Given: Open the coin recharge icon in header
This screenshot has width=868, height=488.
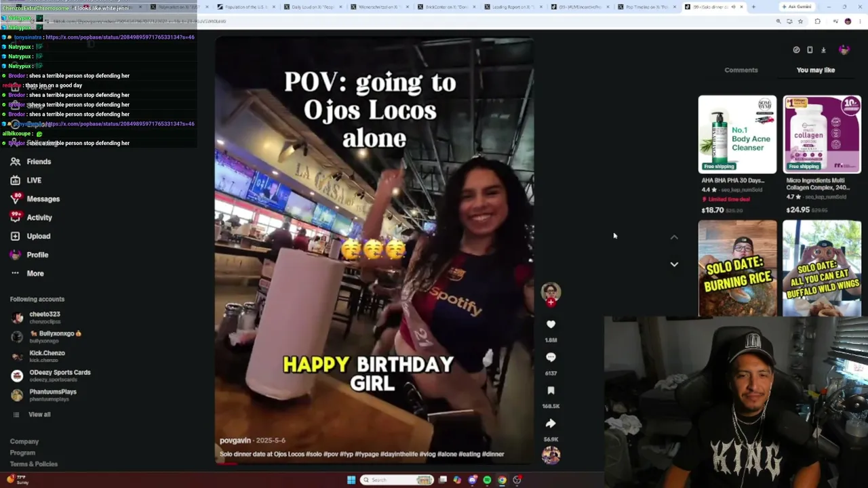Looking at the screenshot, I should click(796, 49).
